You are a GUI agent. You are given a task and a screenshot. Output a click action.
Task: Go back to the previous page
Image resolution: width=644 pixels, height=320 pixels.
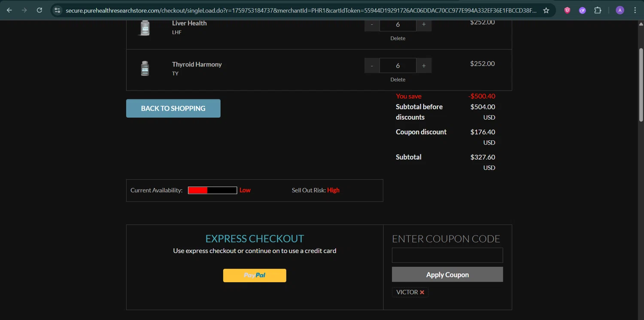coord(9,10)
